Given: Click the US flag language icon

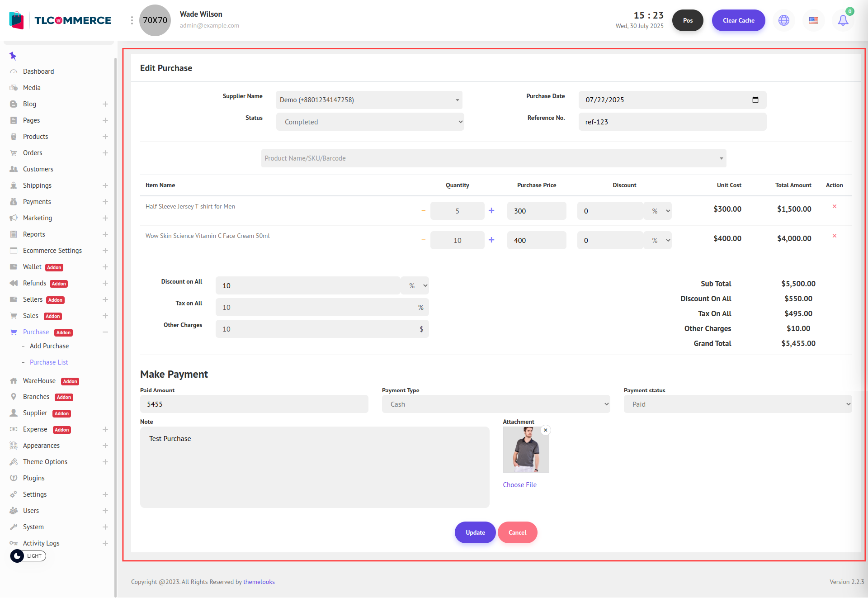Looking at the screenshot, I should pos(814,20).
